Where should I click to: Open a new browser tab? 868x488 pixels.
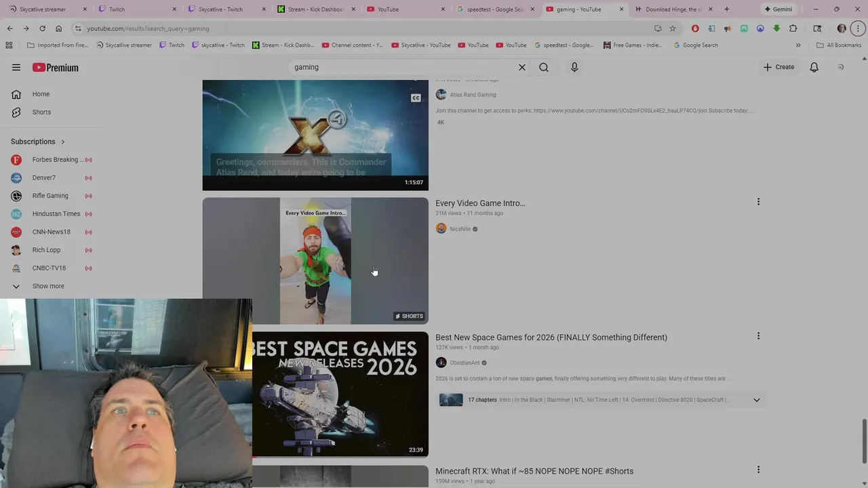pos(727,9)
